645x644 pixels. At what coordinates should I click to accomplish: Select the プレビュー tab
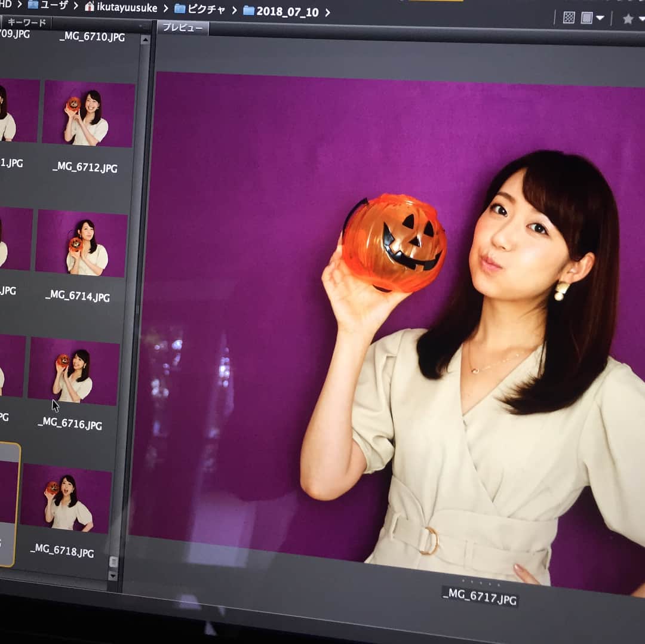coord(183,28)
